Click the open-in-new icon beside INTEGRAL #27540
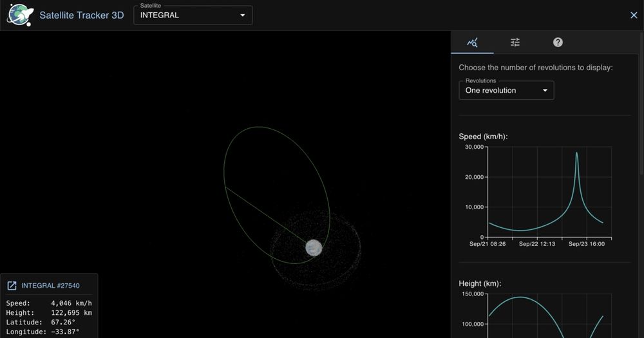Viewport: 644px width, 338px height. (12, 285)
